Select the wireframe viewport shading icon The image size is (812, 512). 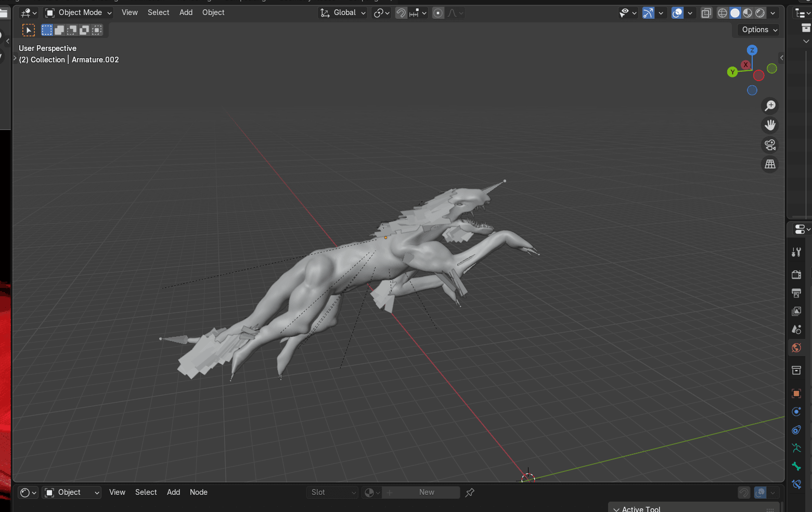click(x=723, y=13)
